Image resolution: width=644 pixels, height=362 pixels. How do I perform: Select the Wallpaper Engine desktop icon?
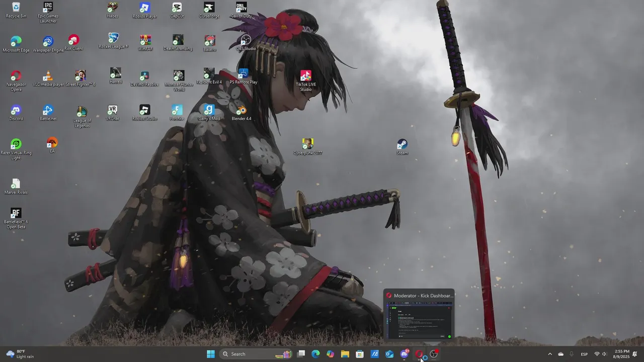click(x=48, y=44)
